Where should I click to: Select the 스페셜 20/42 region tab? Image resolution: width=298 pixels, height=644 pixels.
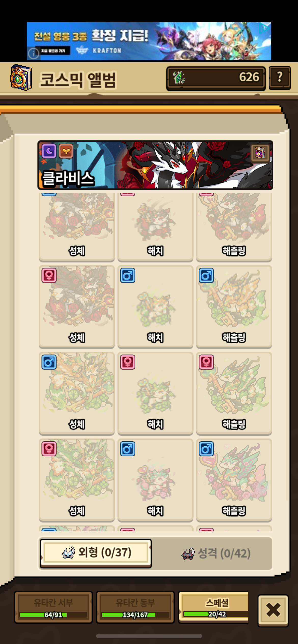pyautogui.click(x=214, y=607)
